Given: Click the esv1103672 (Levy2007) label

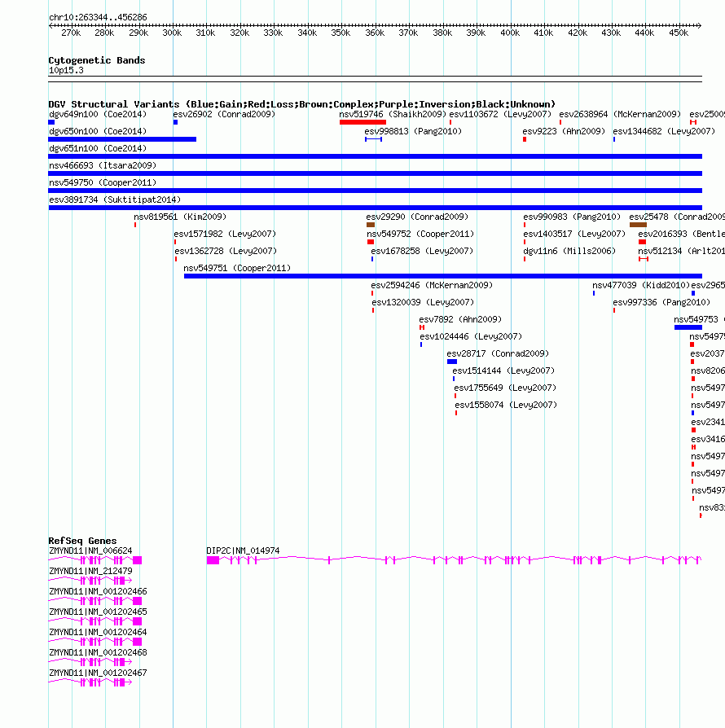Looking at the screenshot, I should (x=500, y=114).
